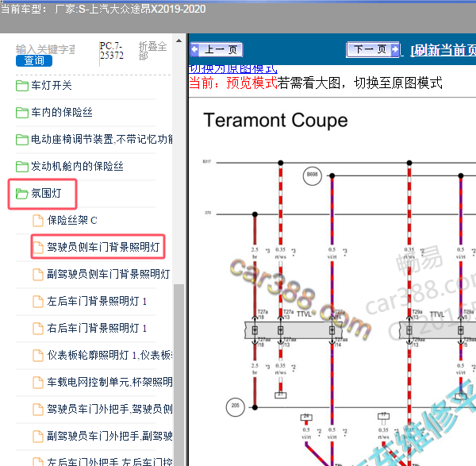Open 车载电网控制单元,杯架照明 document

pos(109,382)
